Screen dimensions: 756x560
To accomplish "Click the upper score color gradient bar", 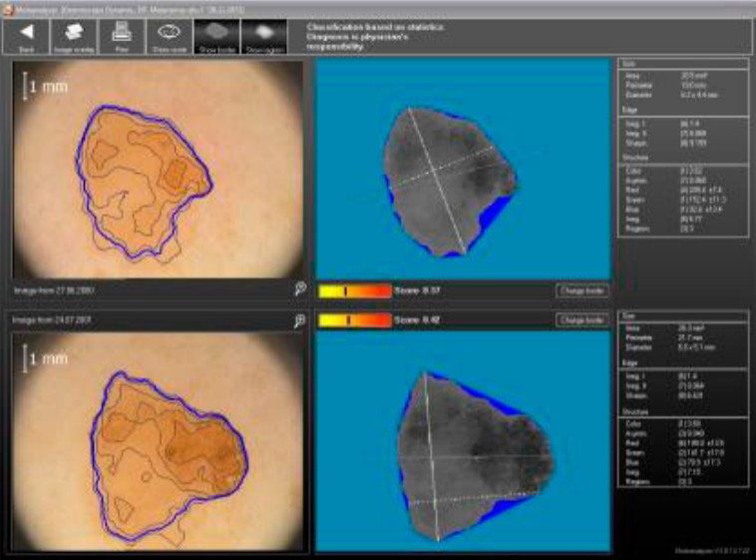I will 354,290.
